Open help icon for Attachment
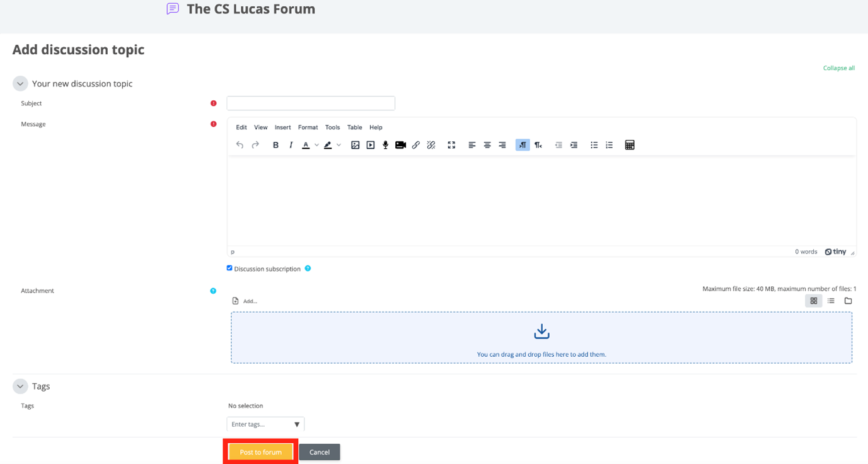 [x=213, y=291]
